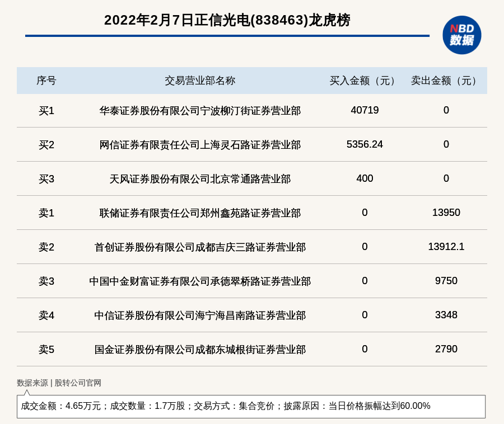The height and width of the screenshot is (424, 504).
Task: Select 联储证券有限责任公司郑州鑫苑路证券营业部
Action: tap(200, 213)
